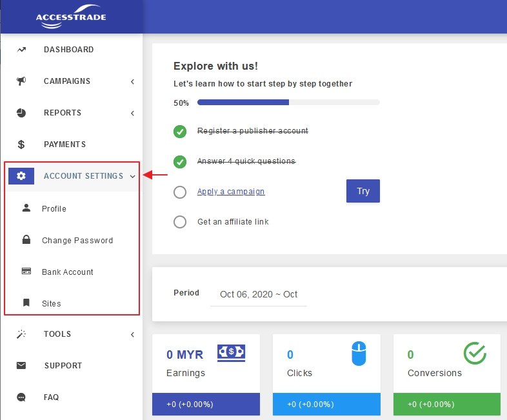
Task: Expand the Tools menu chevron
Action: 133,334
